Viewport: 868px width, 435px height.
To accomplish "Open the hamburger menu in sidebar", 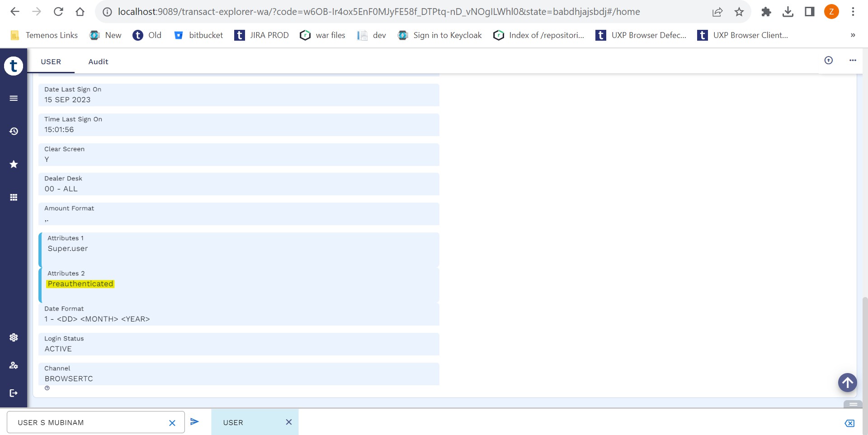I will tap(14, 98).
